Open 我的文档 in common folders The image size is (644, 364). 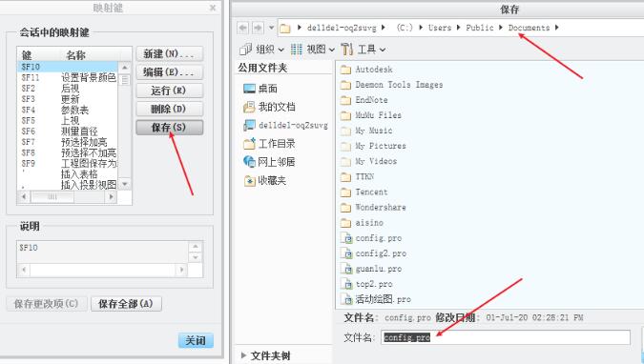click(269, 107)
